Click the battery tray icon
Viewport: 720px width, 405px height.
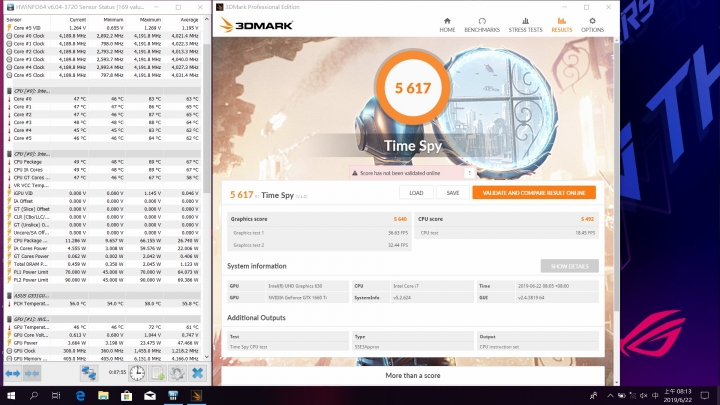(621, 395)
